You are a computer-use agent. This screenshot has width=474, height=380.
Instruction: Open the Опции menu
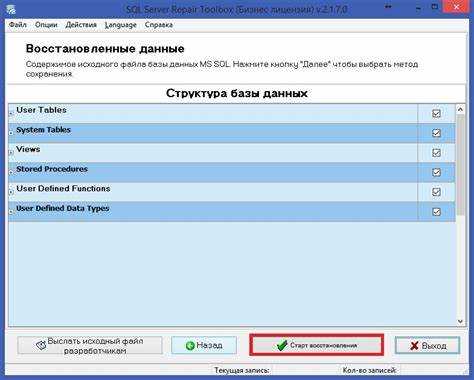(46, 25)
